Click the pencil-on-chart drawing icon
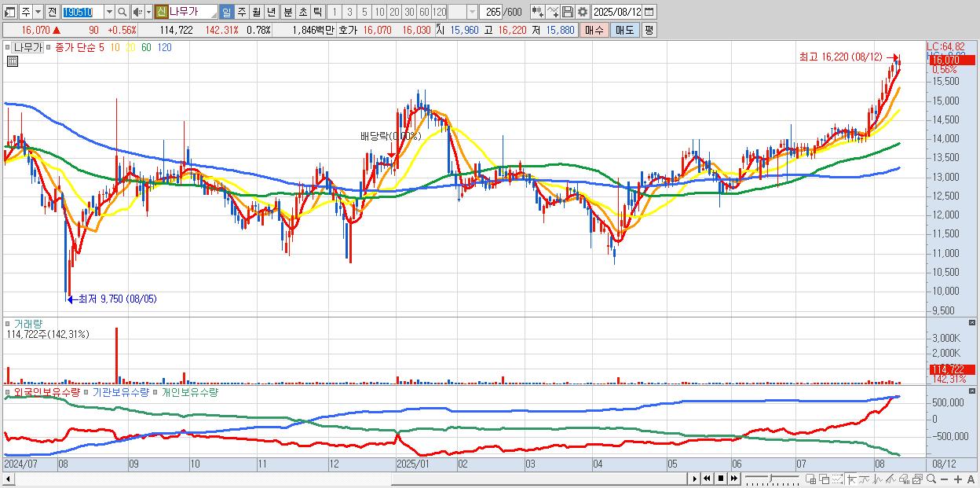This screenshot has width=980, height=488. [x=890, y=479]
